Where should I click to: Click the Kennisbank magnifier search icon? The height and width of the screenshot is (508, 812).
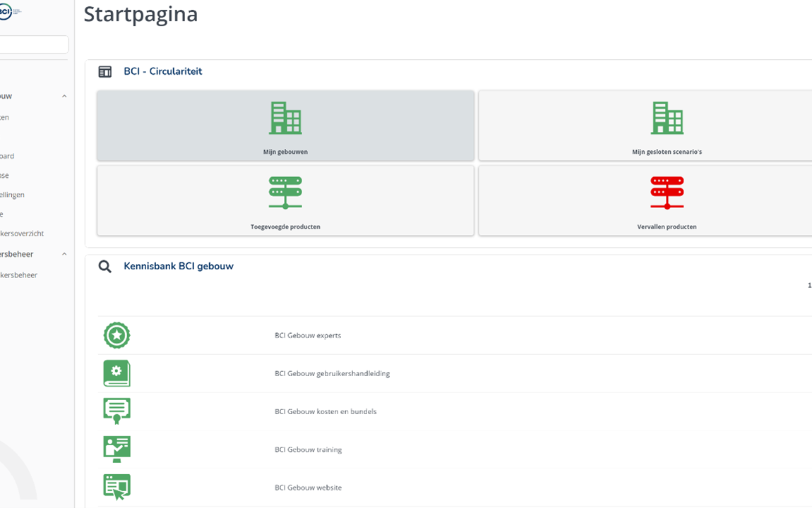[105, 267]
